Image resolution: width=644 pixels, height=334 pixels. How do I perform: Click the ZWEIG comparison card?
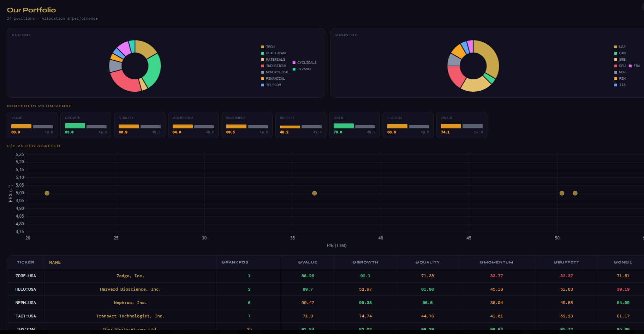pyautogui.click(x=461, y=125)
